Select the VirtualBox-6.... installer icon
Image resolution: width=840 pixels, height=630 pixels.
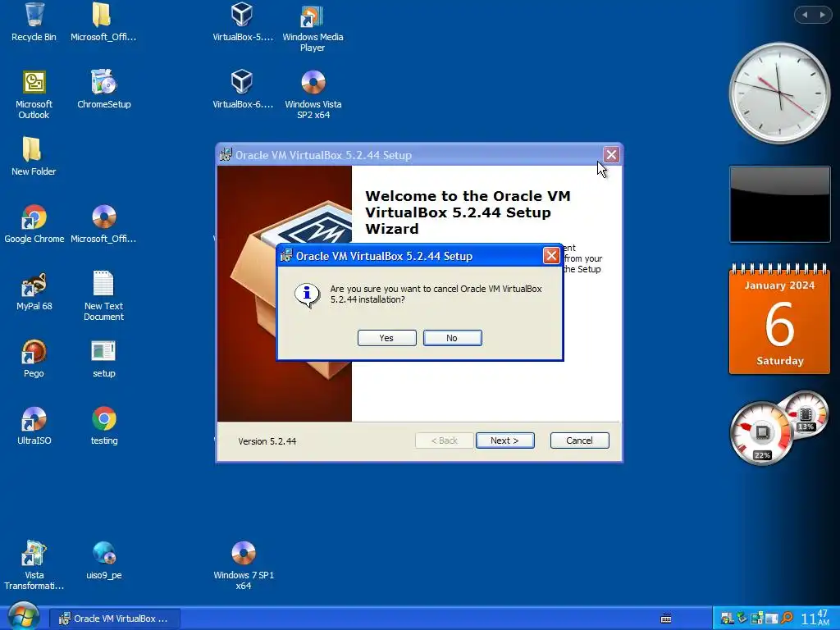[242, 90]
